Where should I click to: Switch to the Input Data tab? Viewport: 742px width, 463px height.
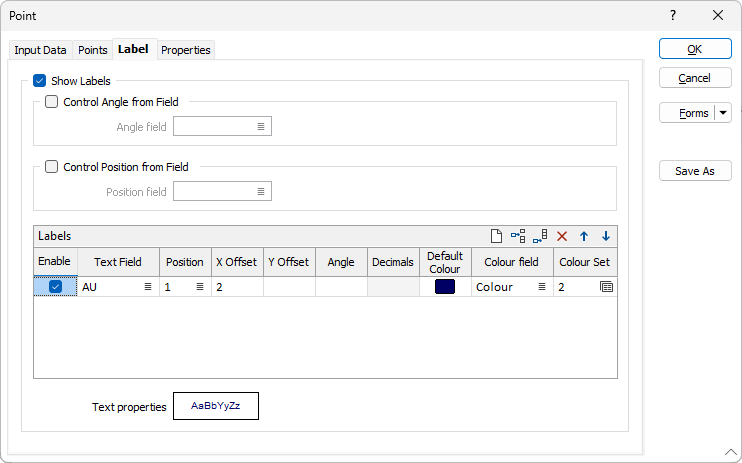[40, 50]
